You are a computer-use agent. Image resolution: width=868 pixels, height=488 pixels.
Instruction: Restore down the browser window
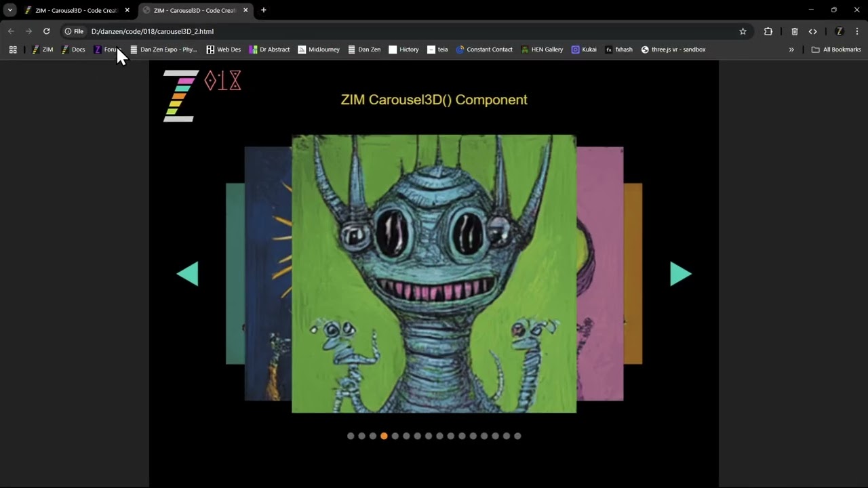834,10
